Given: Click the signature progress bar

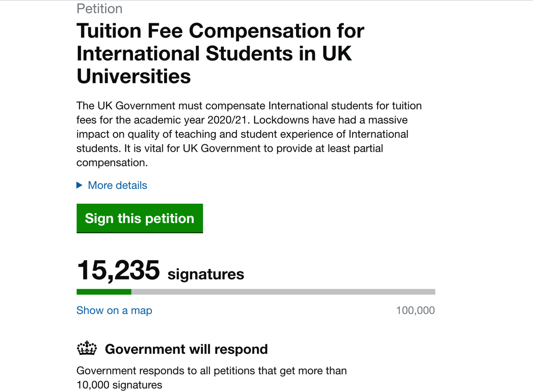Looking at the screenshot, I should (x=255, y=291).
